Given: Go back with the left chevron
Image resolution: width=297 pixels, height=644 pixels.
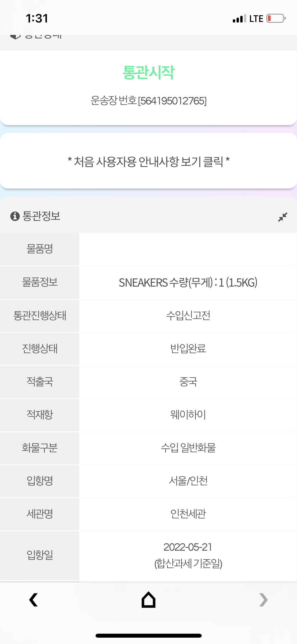Looking at the screenshot, I should tap(34, 600).
